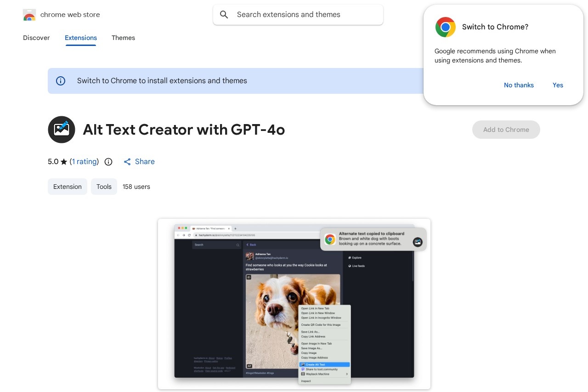Image resolution: width=588 pixels, height=392 pixels.
Task: Click the promotional screenshot thumbnail
Action: point(294,304)
